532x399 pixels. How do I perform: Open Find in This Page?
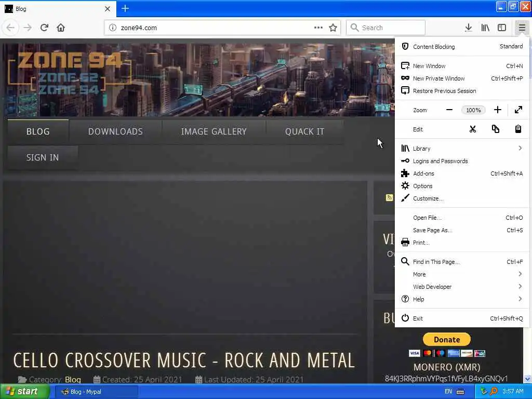462,262
